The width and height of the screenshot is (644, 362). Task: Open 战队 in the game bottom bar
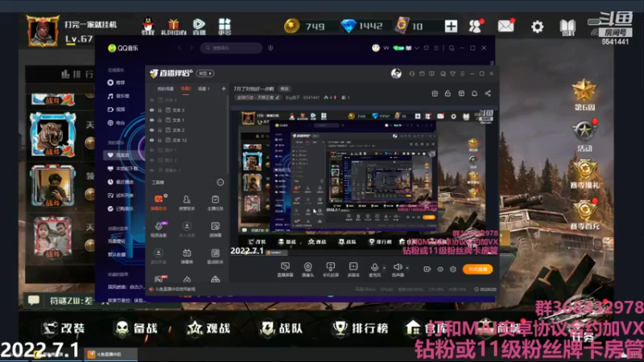click(281, 328)
